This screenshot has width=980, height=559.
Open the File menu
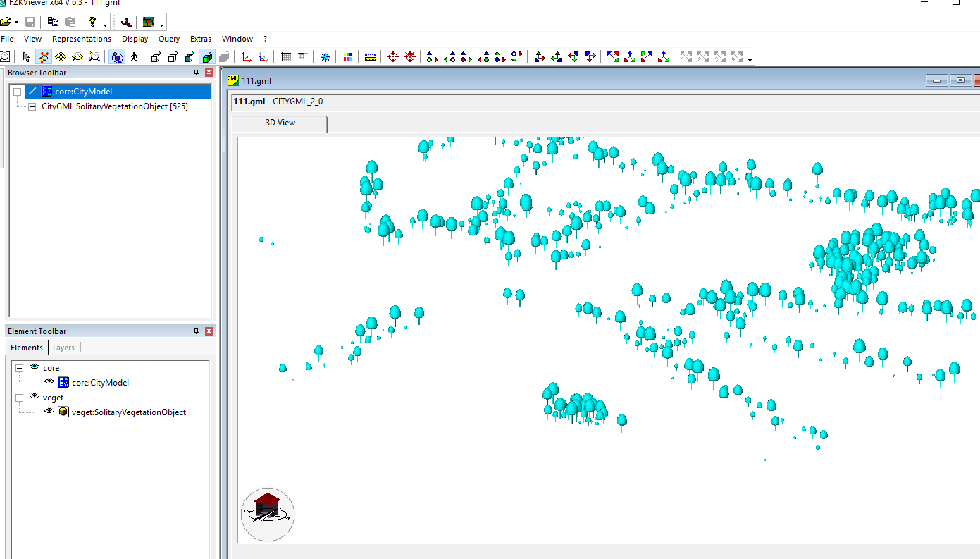point(7,39)
